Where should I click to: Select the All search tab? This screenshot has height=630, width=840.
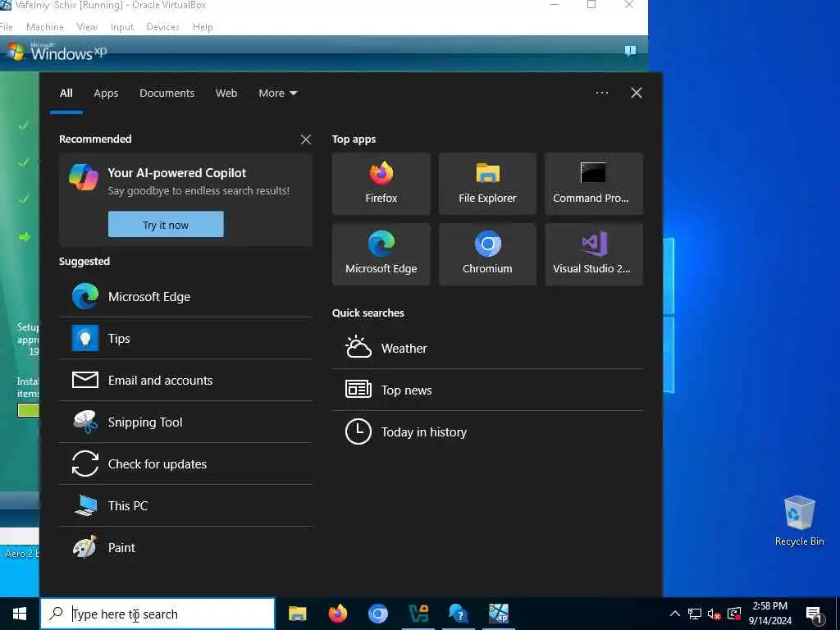pyautogui.click(x=66, y=94)
